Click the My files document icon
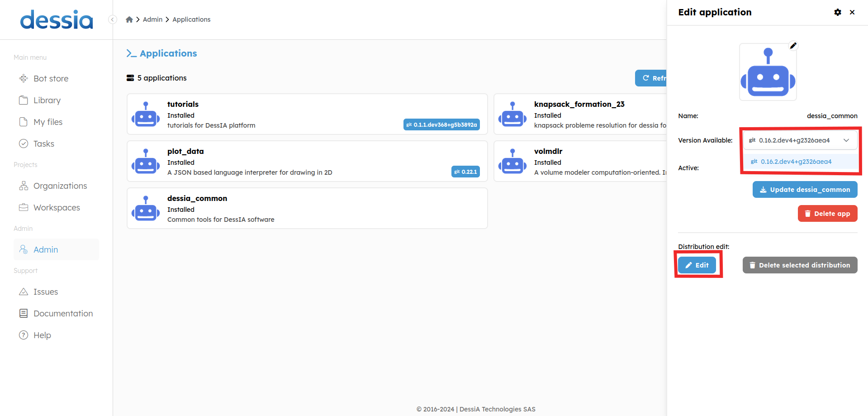Image resolution: width=868 pixels, height=416 pixels. 24,122
